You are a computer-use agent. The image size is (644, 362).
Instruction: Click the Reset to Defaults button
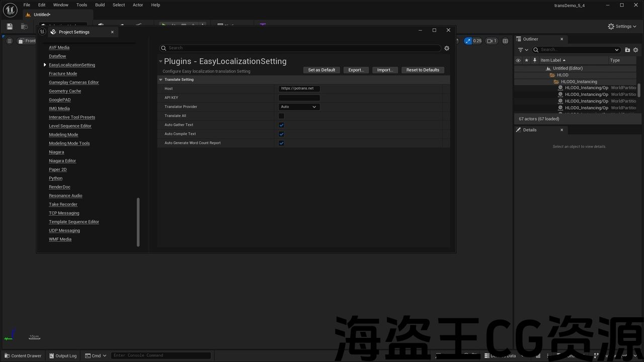pos(423,70)
